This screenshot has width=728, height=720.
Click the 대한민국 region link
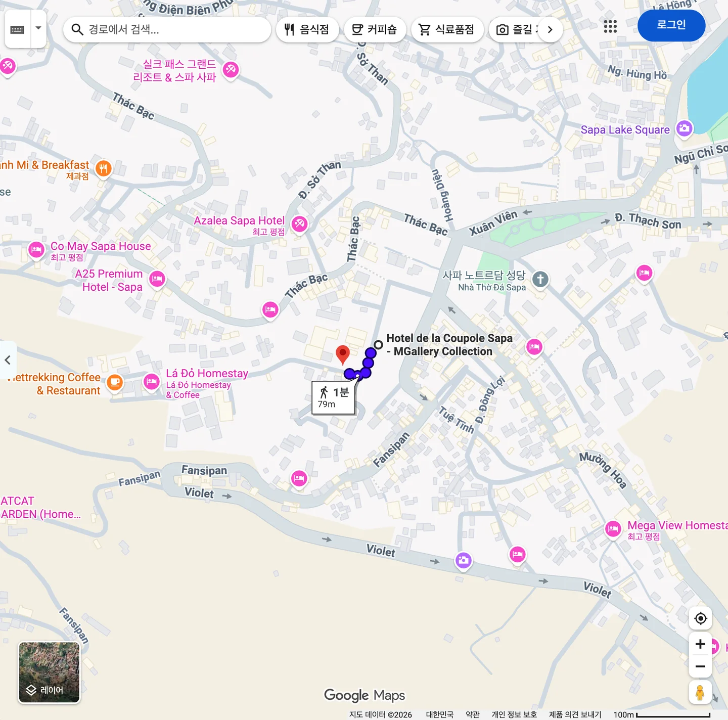click(440, 714)
